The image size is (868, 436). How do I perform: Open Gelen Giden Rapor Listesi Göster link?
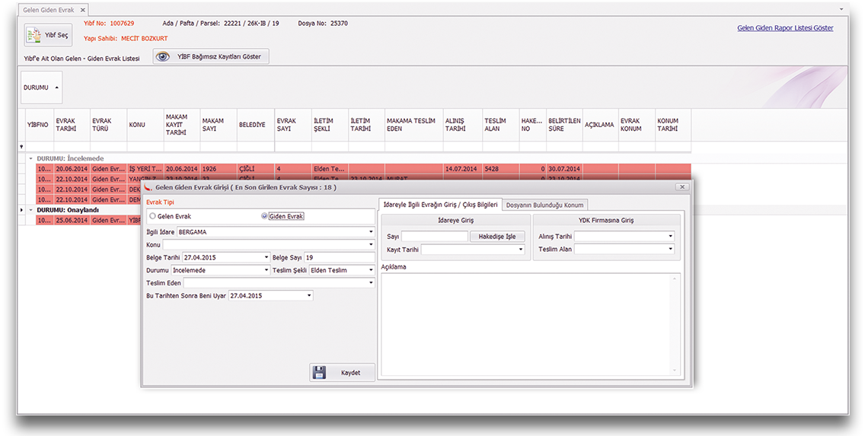[785, 28]
